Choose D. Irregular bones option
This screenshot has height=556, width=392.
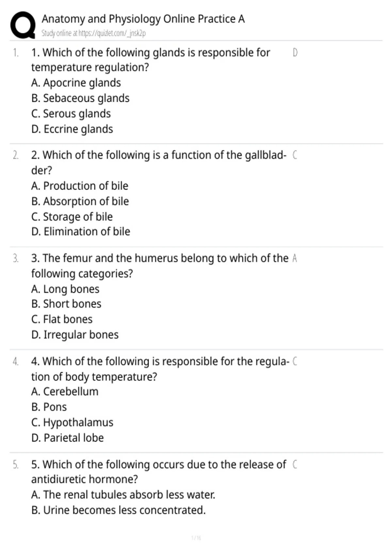coord(75,335)
